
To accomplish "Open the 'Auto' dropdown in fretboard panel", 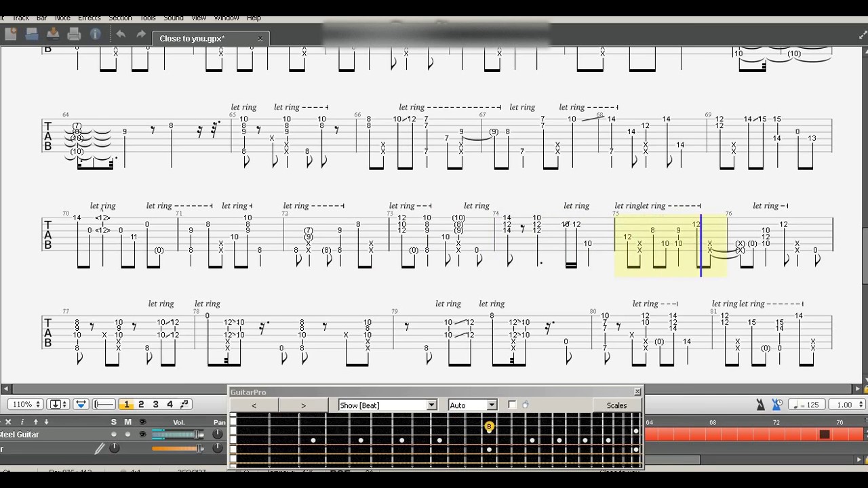I will (x=473, y=405).
